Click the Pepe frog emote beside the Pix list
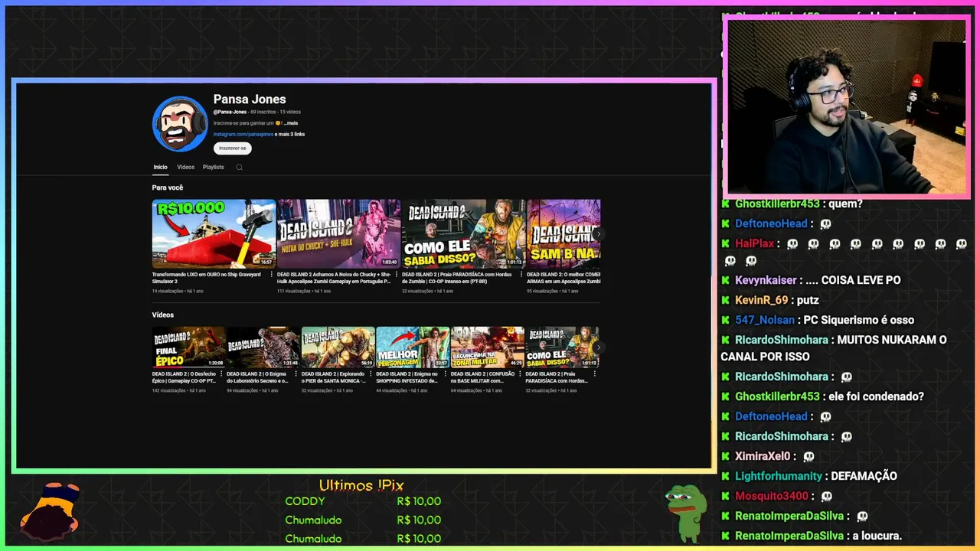This screenshot has width=980, height=551. [685, 512]
